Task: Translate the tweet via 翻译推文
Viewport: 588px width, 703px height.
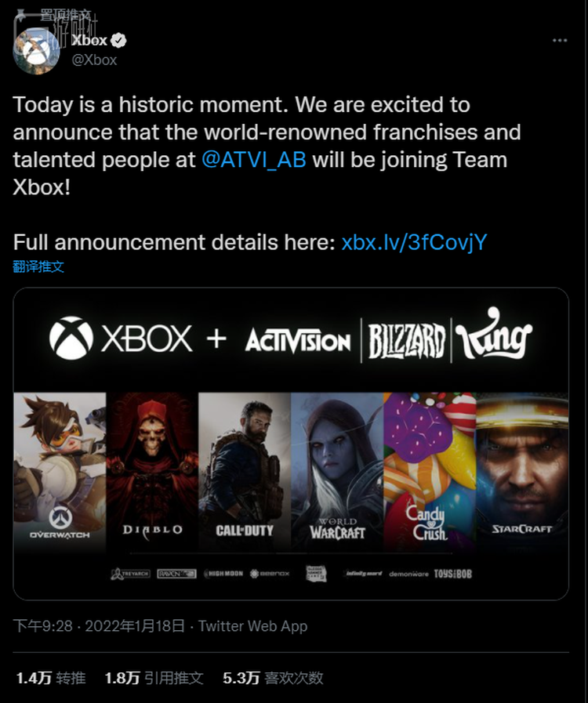Action: coord(38,266)
